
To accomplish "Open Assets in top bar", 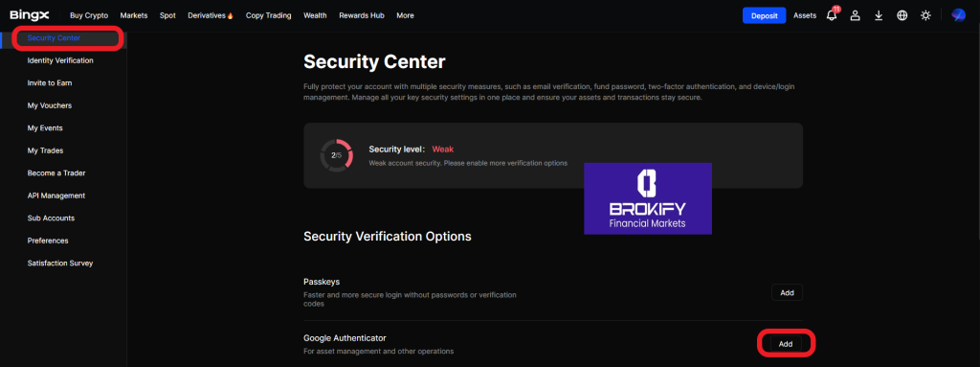I will (805, 15).
